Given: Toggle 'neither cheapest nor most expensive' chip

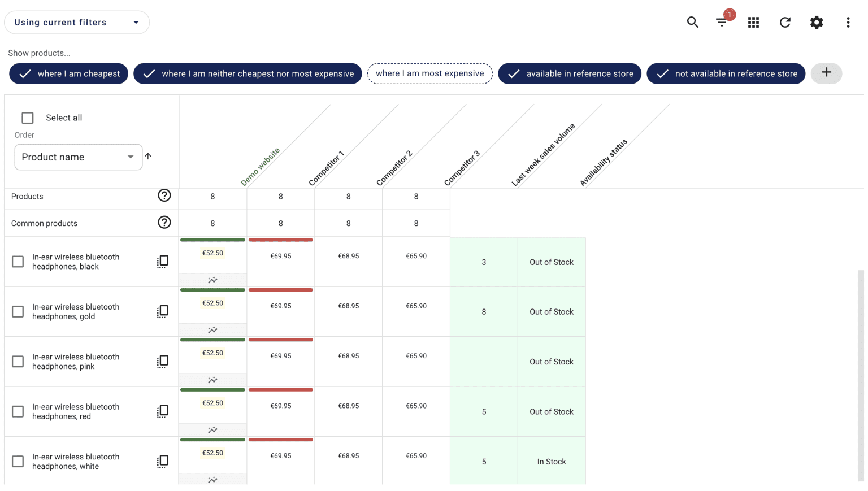Looking at the screenshot, I should point(248,73).
